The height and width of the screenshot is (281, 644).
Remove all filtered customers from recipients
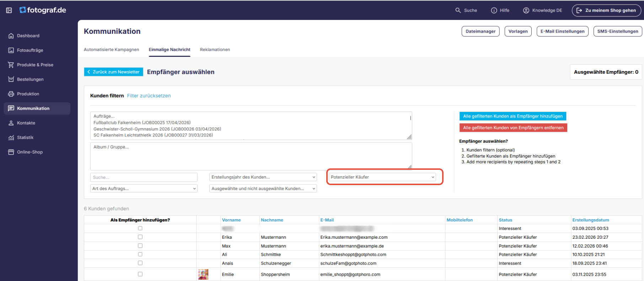513,128
